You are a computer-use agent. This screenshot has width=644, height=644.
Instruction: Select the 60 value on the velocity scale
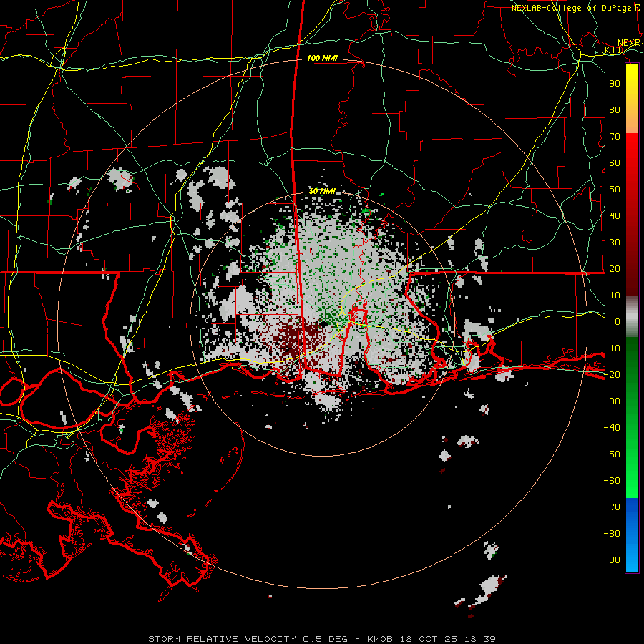(x=615, y=162)
